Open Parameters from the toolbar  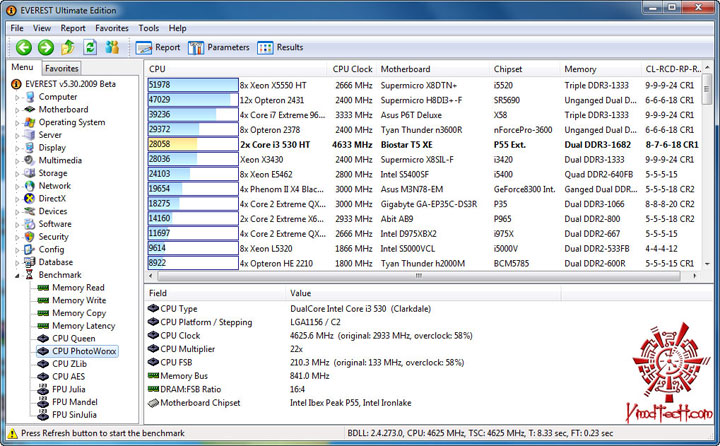(x=218, y=47)
